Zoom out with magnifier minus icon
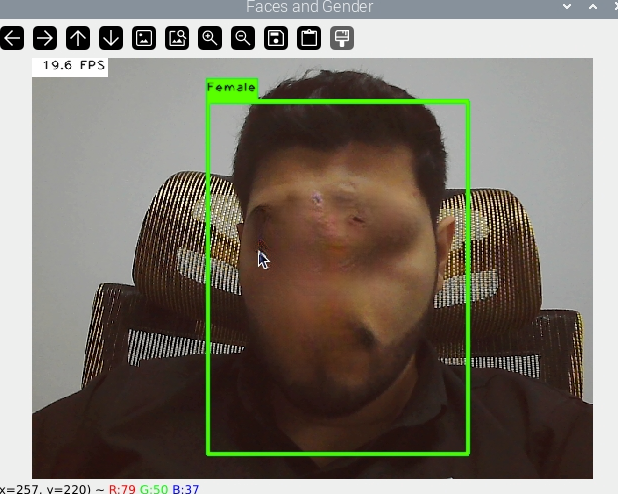The image size is (618, 494). coord(243,38)
